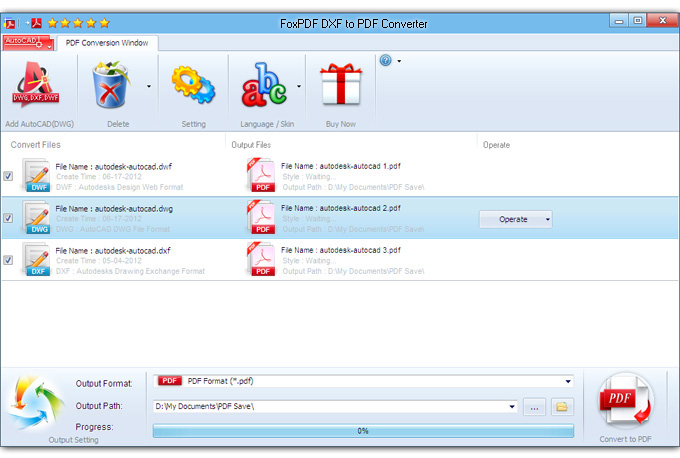Minimize the FoxPDF converter window
This screenshot has height=458, width=680.
point(619,20)
